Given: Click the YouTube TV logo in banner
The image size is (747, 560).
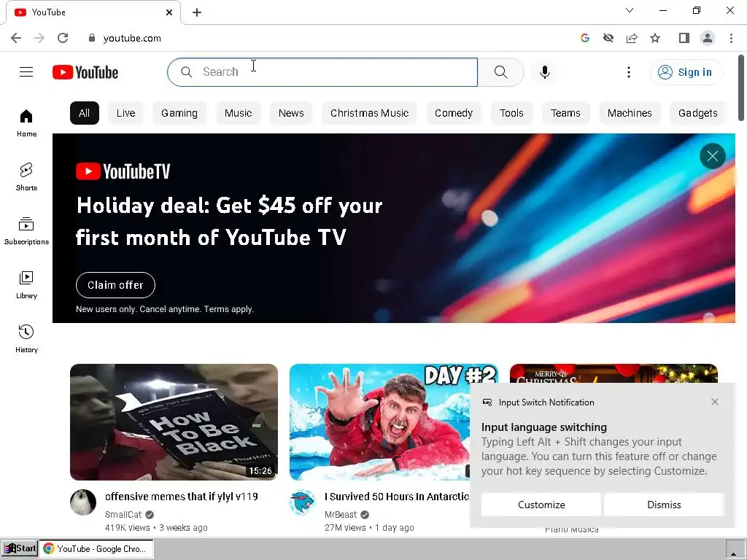Looking at the screenshot, I should coord(123,171).
